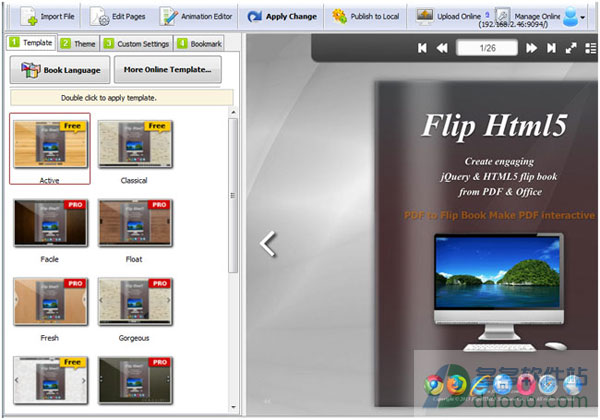Click the 'Fresh' template label
The width and height of the screenshot is (600, 420).
tap(49, 338)
